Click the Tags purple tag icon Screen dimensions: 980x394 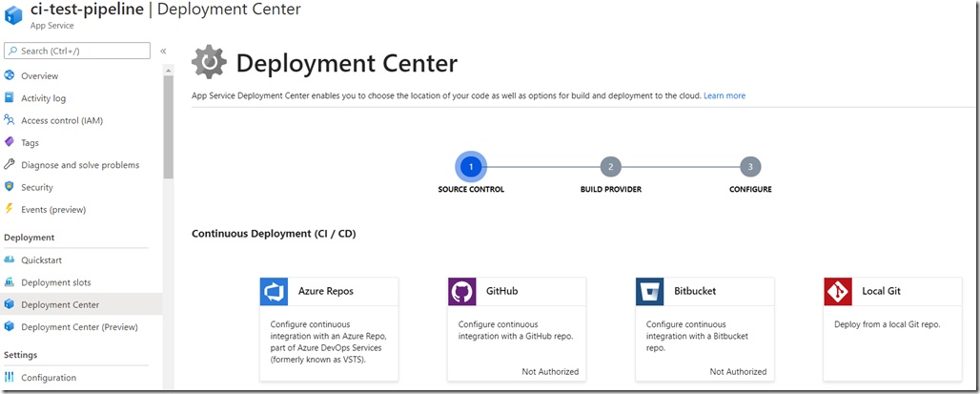point(10,142)
